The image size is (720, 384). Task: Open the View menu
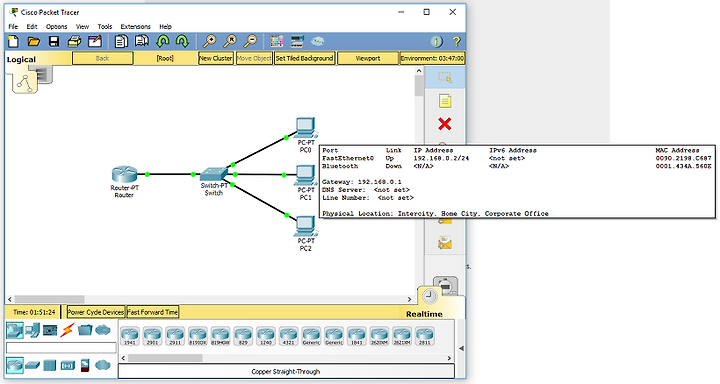tap(82, 27)
